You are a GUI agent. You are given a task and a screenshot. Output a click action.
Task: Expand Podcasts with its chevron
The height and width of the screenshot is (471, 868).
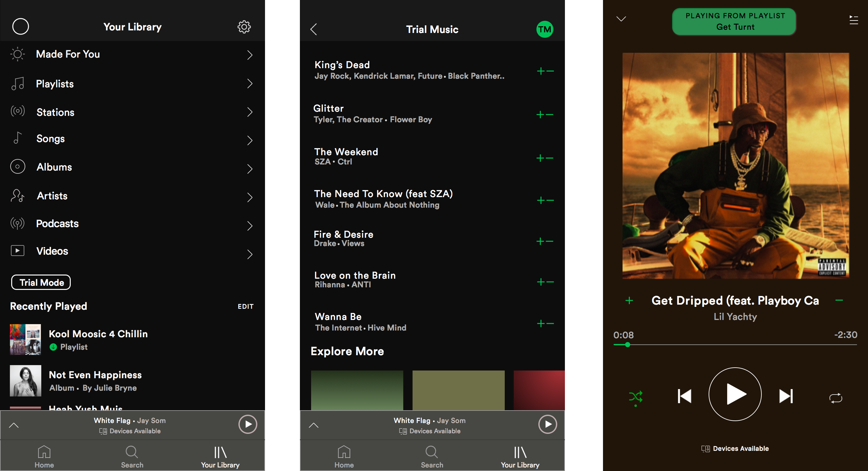point(250,226)
